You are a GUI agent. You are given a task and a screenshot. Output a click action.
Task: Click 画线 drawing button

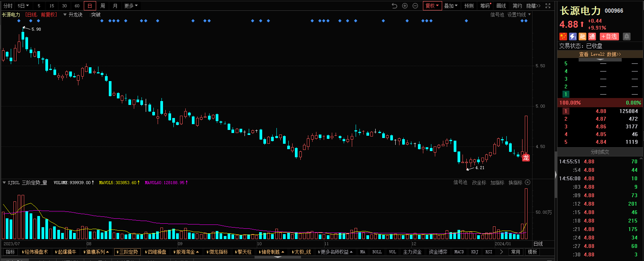click(x=501, y=6)
